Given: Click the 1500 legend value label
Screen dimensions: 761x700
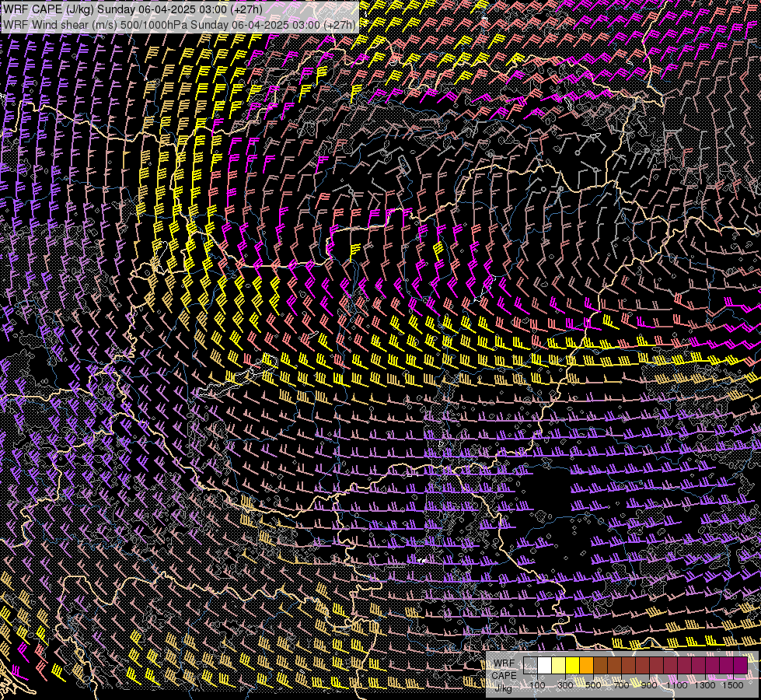Looking at the screenshot, I should pyautogui.click(x=733, y=685).
